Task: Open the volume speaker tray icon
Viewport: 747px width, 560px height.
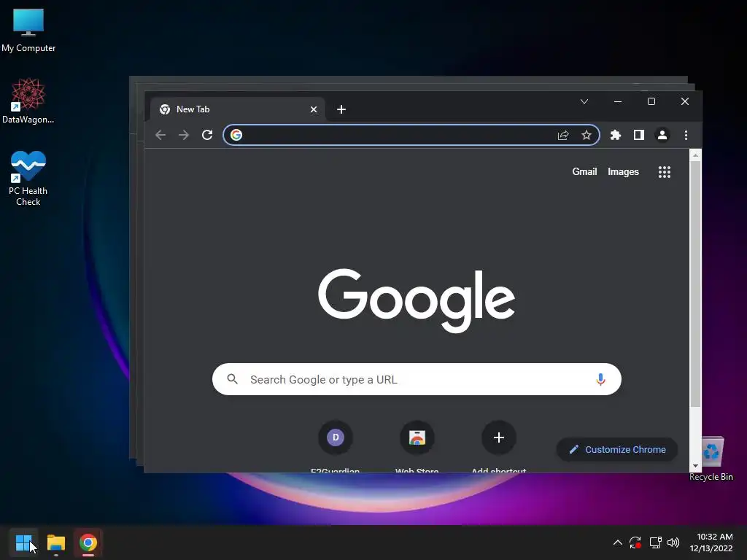Action: point(673,542)
